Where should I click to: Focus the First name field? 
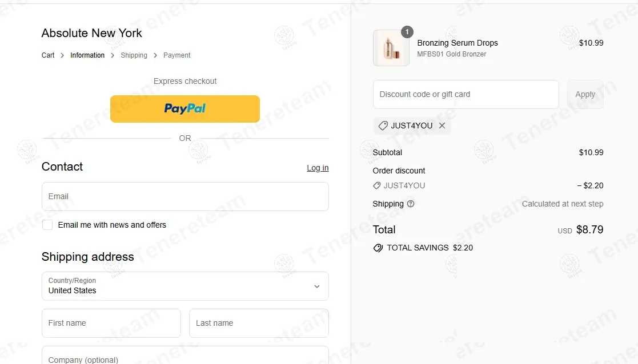[111, 323]
